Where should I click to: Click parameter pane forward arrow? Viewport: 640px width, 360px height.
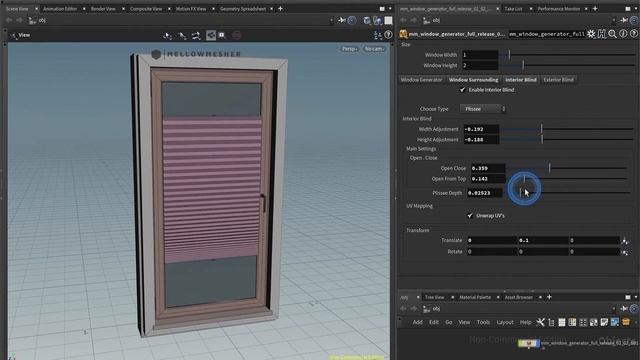(413, 20)
